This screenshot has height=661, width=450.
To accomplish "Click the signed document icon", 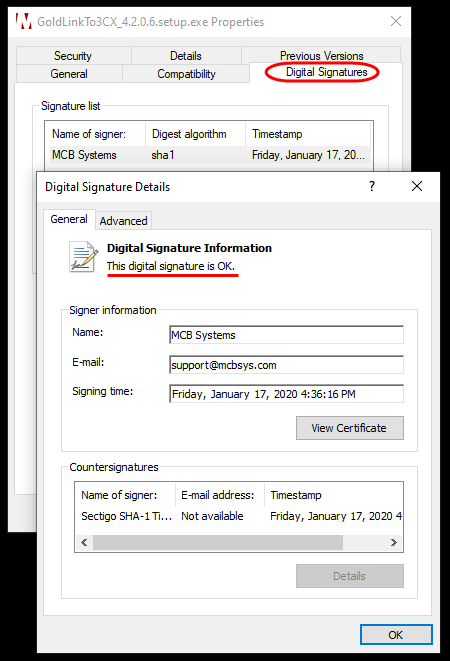I will point(84,257).
